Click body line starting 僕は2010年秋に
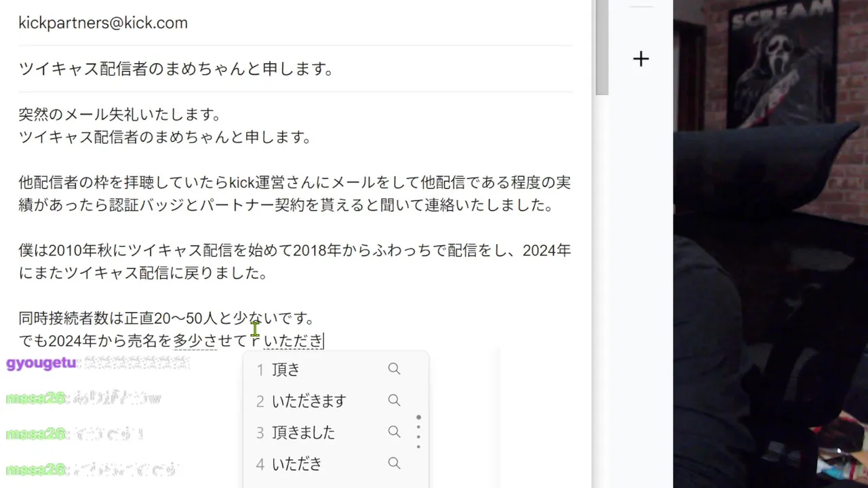Screen dimensions: 868x488 295,251
